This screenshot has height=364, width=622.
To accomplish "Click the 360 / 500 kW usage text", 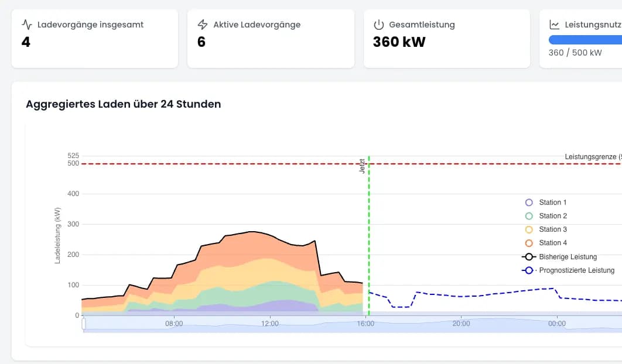I will coord(575,53).
